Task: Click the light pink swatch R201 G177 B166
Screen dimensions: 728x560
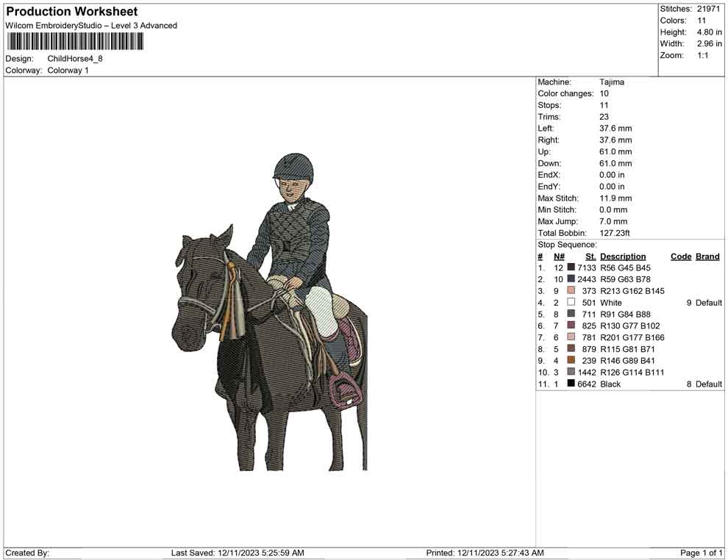Action: tap(571, 337)
